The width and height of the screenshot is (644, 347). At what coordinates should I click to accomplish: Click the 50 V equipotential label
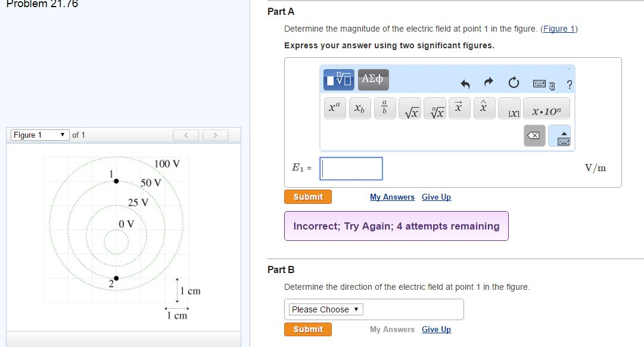[151, 183]
